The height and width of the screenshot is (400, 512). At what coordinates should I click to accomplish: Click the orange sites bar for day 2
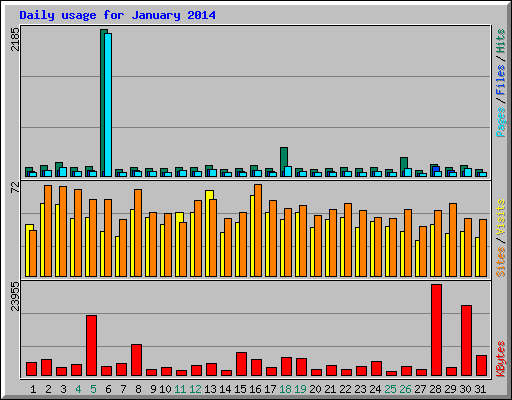click(48, 231)
